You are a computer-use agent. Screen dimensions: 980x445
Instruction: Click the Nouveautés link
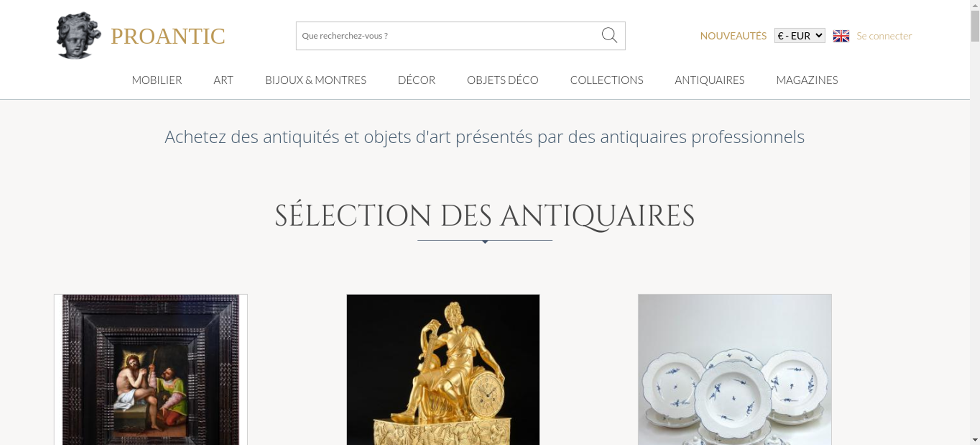(733, 36)
